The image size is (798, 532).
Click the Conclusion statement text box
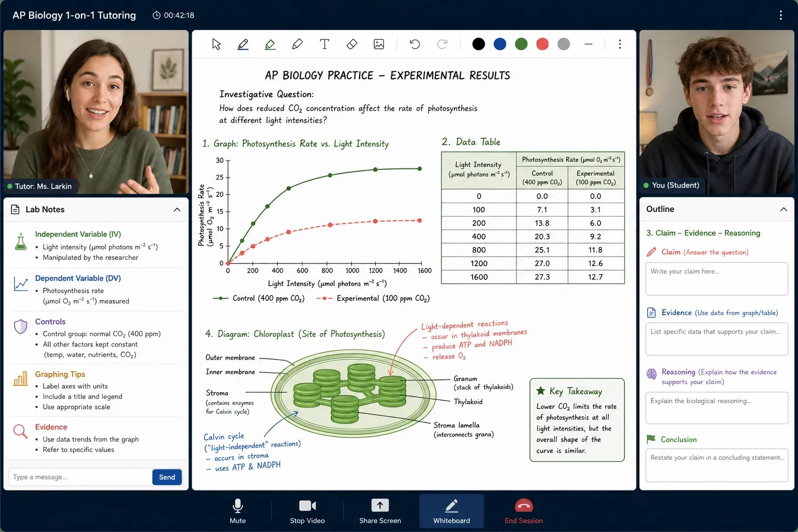pyautogui.click(x=716, y=465)
